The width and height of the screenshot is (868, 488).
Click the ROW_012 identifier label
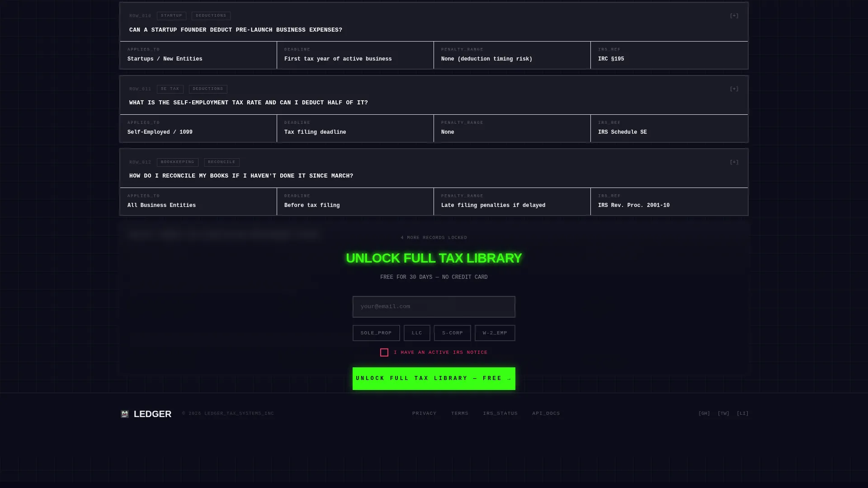pos(140,162)
